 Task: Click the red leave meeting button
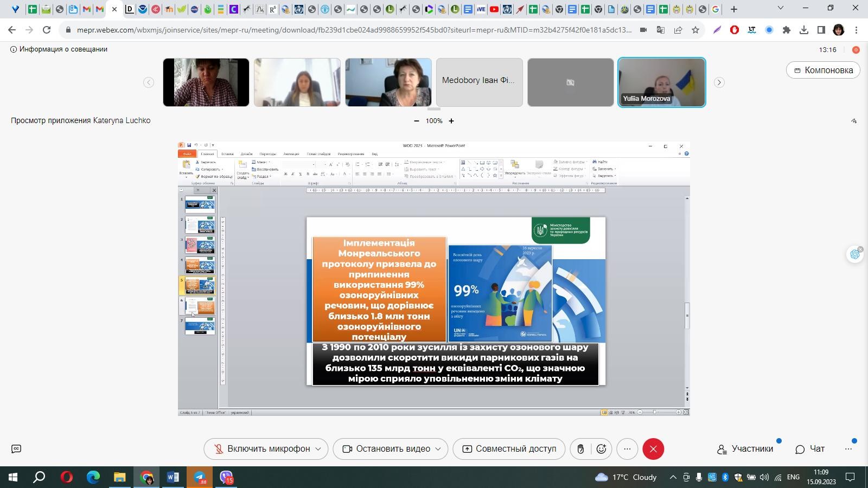(653, 449)
